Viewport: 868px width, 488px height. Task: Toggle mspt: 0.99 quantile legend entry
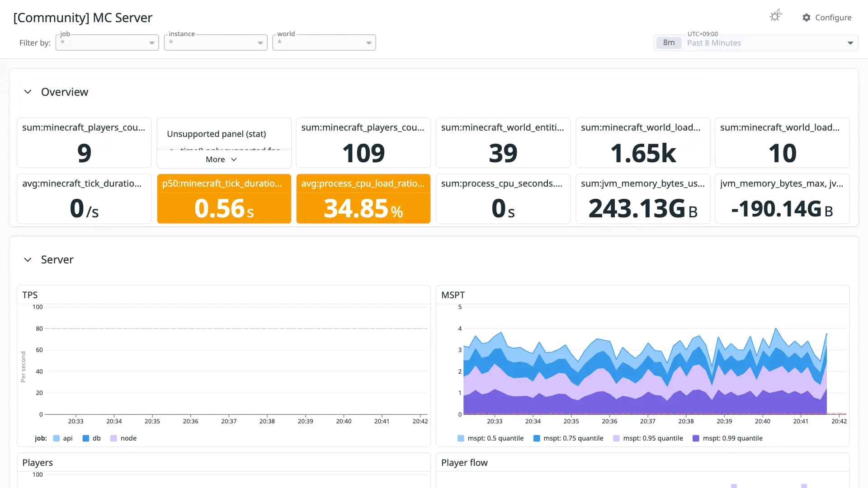727,438
